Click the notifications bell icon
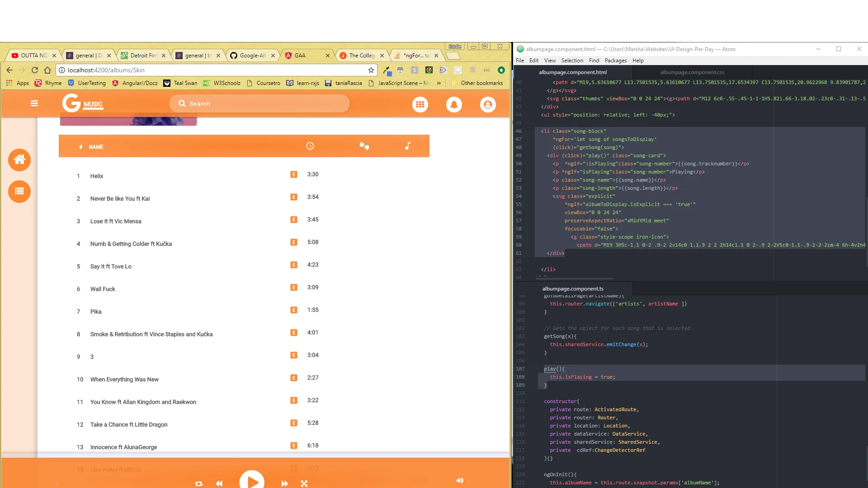The image size is (868, 488). tap(454, 105)
